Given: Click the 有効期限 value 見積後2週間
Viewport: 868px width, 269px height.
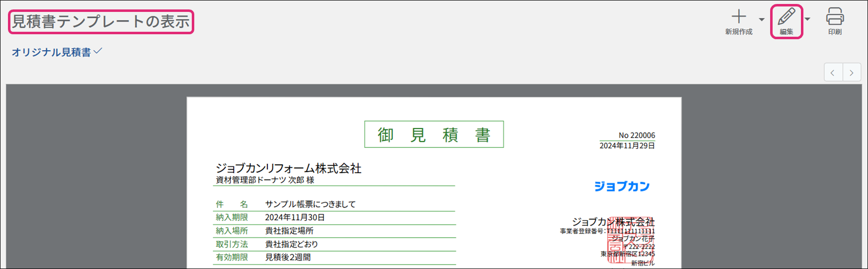Looking at the screenshot, I should click(x=288, y=257).
